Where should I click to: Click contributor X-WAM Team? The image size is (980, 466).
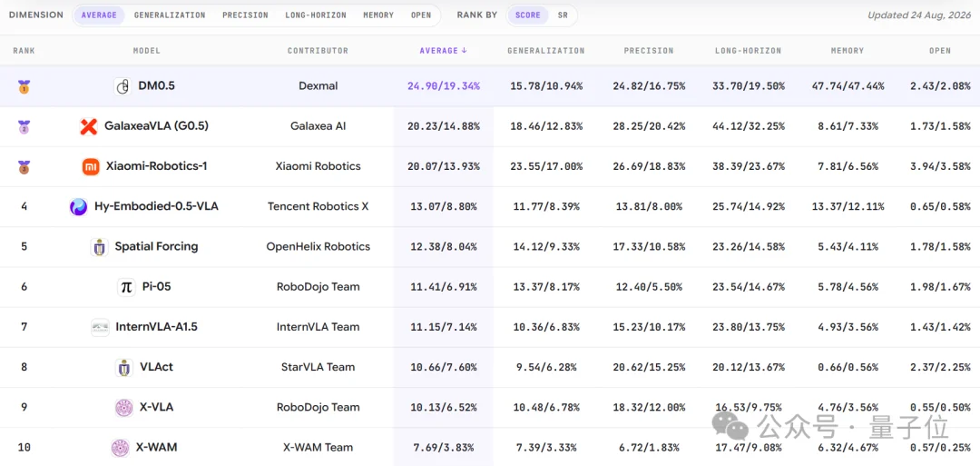318,447
